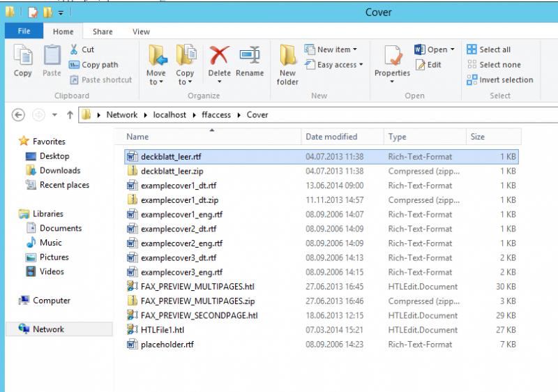Screen dimensions: 558x392
Task: Open the View ribbon tab
Action: tap(141, 31)
